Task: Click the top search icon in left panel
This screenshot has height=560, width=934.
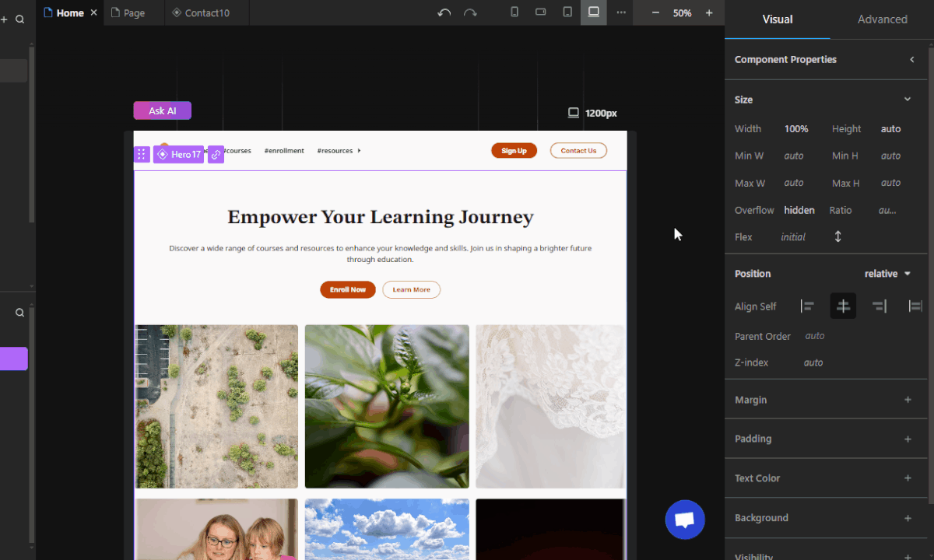Action: (20, 19)
